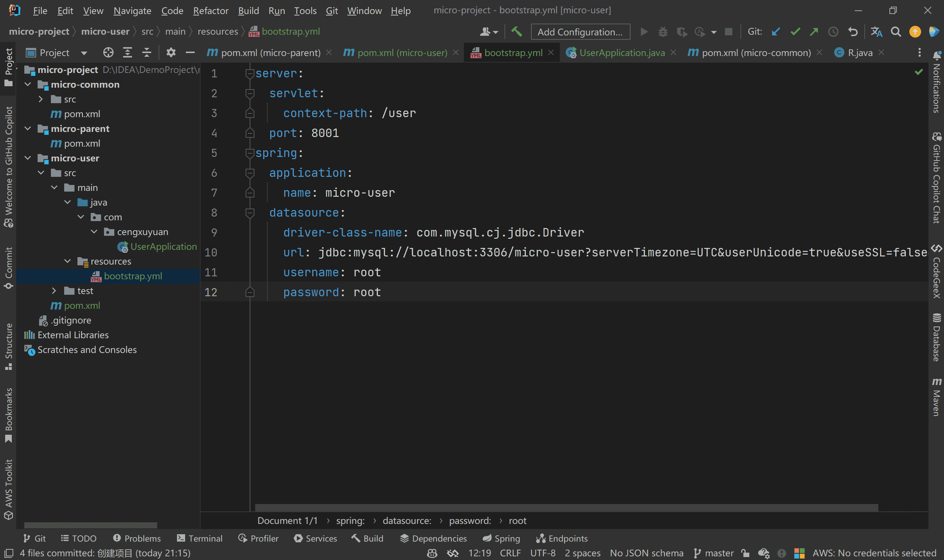Click the Run with Coverage icon
Screen dimensions: 944x560
coord(681,32)
